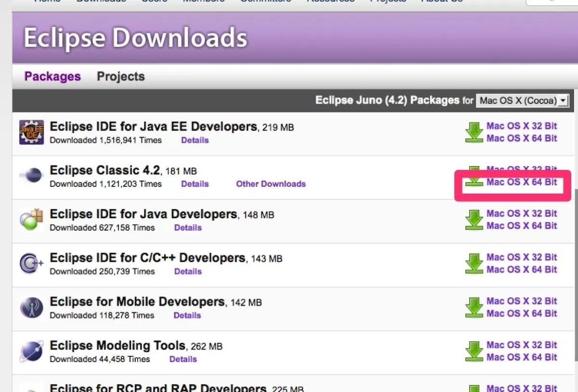Open Eclipse for Mobile Developers title link
578x392 pixels.
[x=137, y=302]
